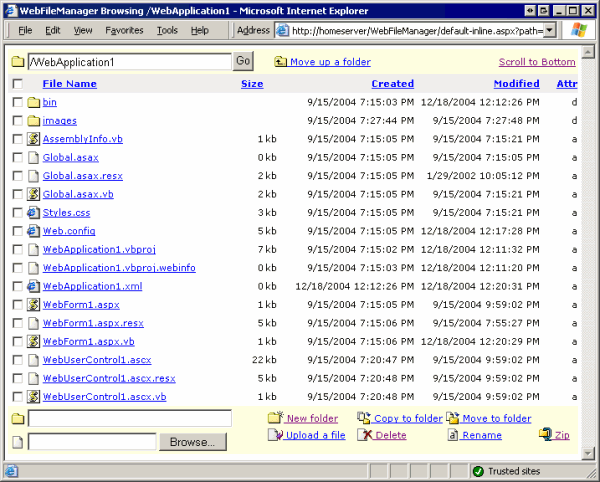
Task: Click the vertical scrollbar up arrow
Action: click(587, 52)
